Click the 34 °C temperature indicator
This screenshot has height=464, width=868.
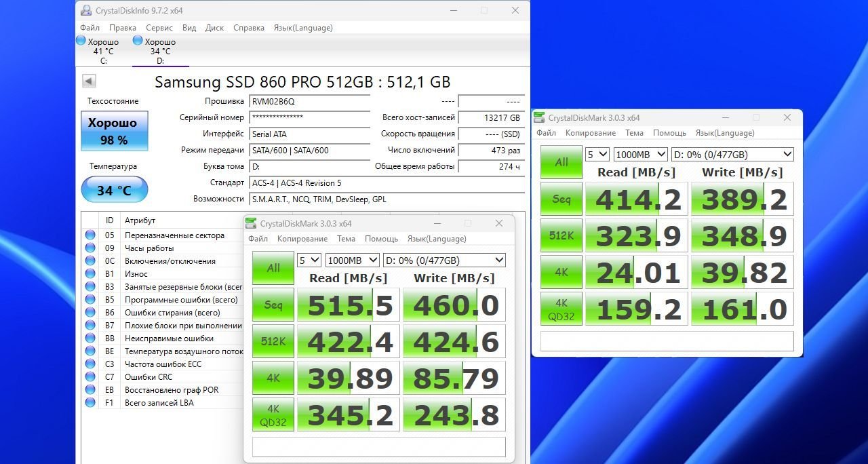115,190
